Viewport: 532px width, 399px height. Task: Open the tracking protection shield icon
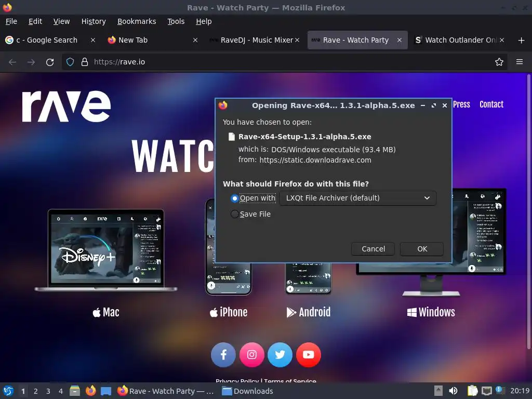coord(70,62)
